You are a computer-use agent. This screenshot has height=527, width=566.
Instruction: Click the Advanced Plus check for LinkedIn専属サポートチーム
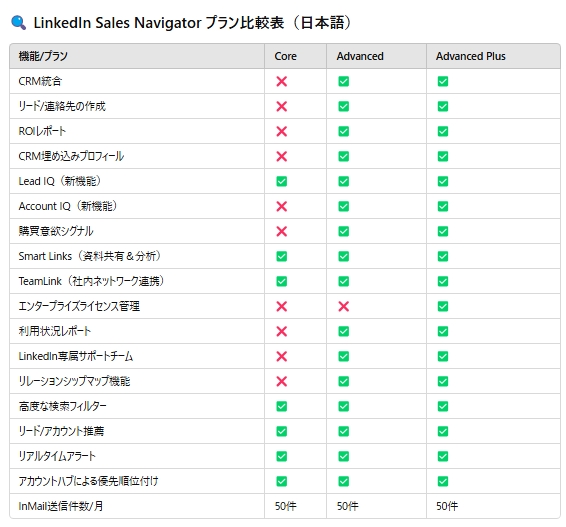point(443,356)
